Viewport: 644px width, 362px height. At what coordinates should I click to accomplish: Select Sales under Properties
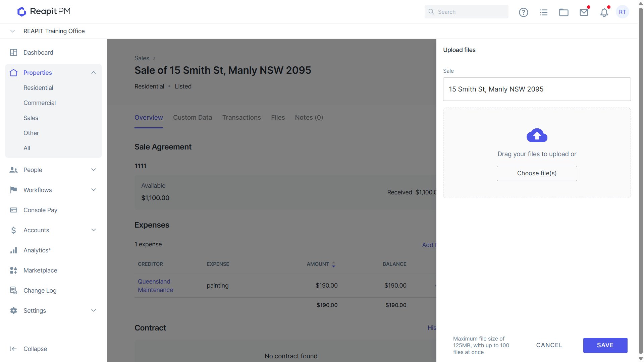click(x=31, y=118)
